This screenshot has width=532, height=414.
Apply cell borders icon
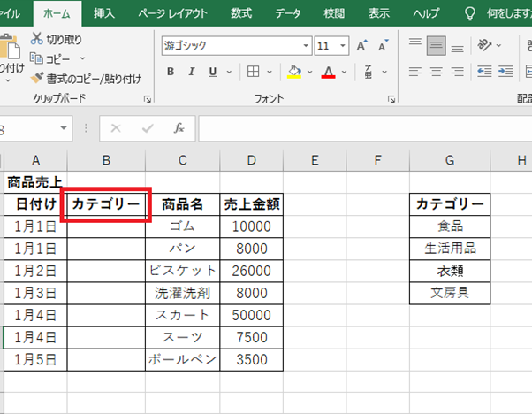coord(253,72)
